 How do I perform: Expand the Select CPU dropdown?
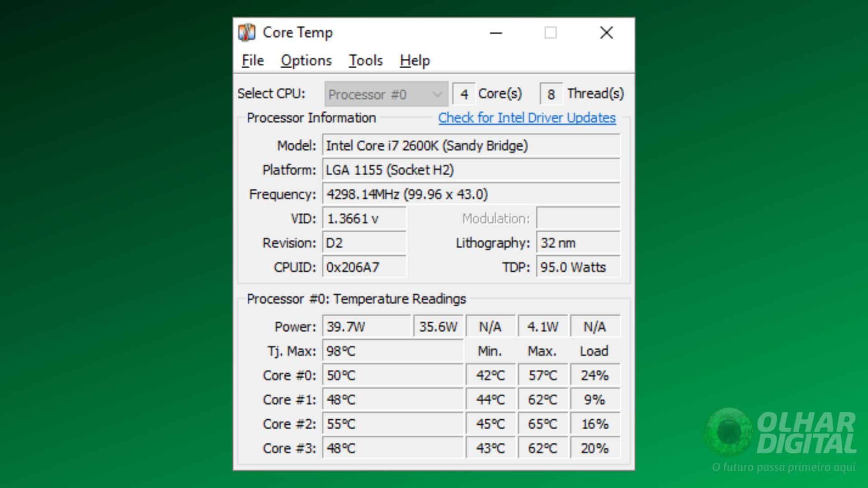385,94
